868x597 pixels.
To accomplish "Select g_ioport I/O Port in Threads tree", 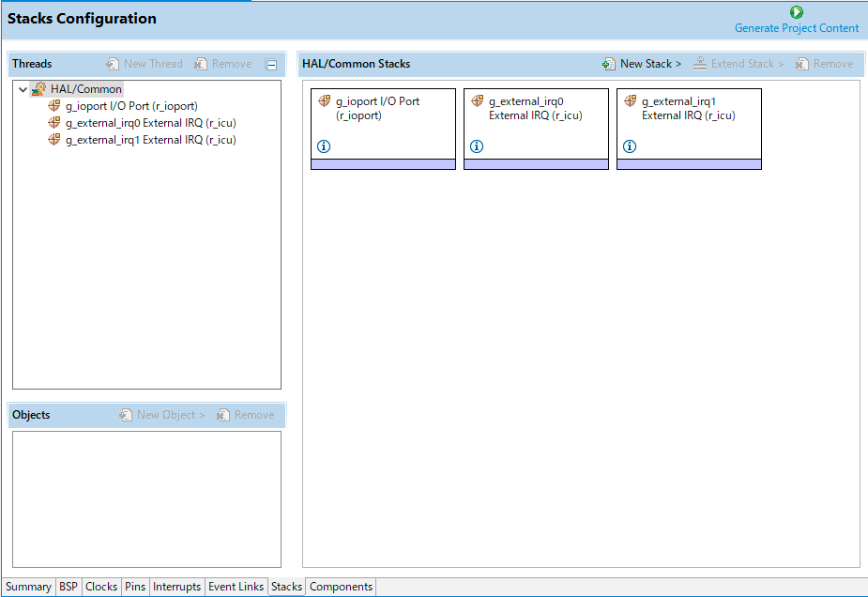I will pos(130,106).
